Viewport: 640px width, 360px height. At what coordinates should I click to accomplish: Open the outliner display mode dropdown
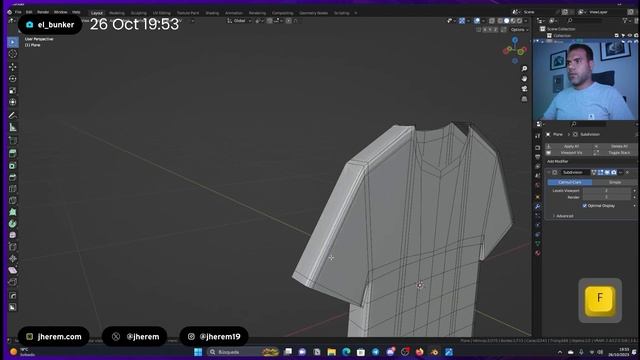click(x=553, y=20)
